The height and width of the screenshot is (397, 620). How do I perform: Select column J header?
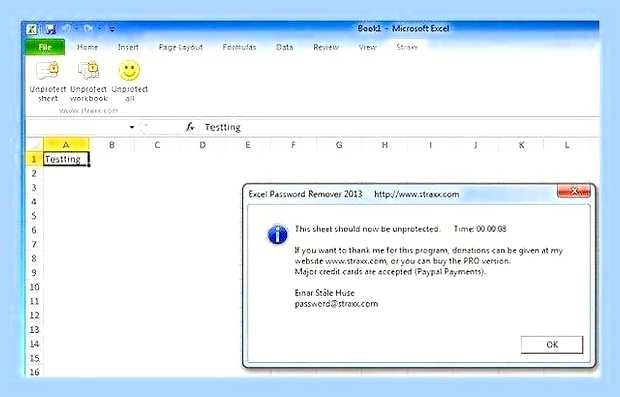coord(476,145)
